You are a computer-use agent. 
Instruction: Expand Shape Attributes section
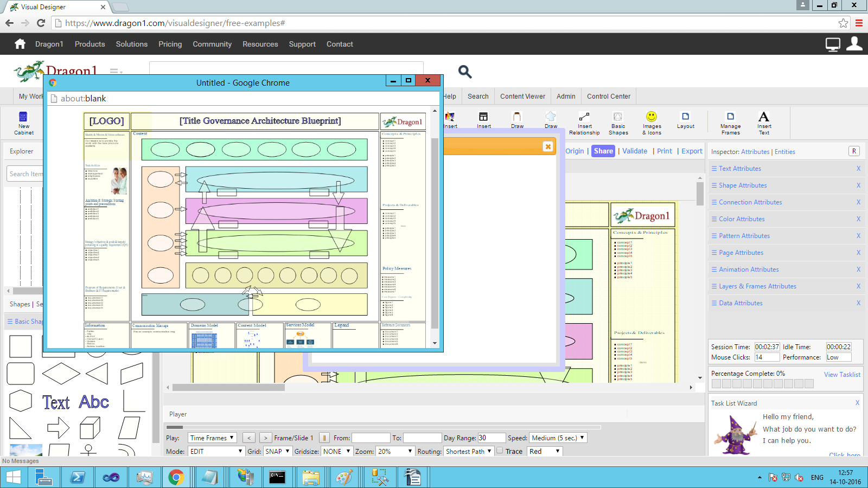(743, 185)
